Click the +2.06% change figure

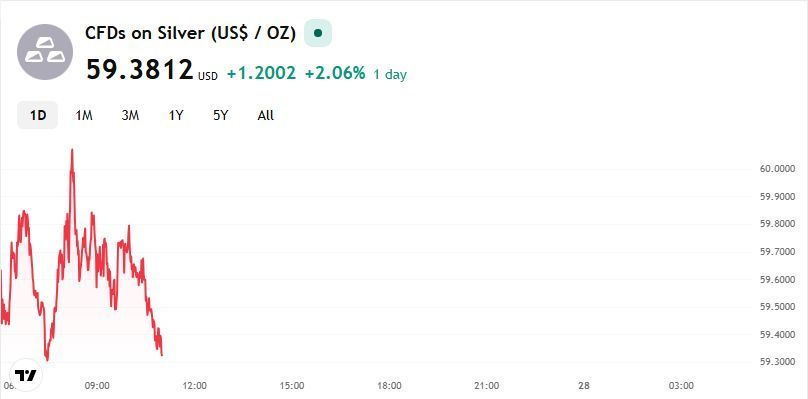pyautogui.click(x=335, y=74)
